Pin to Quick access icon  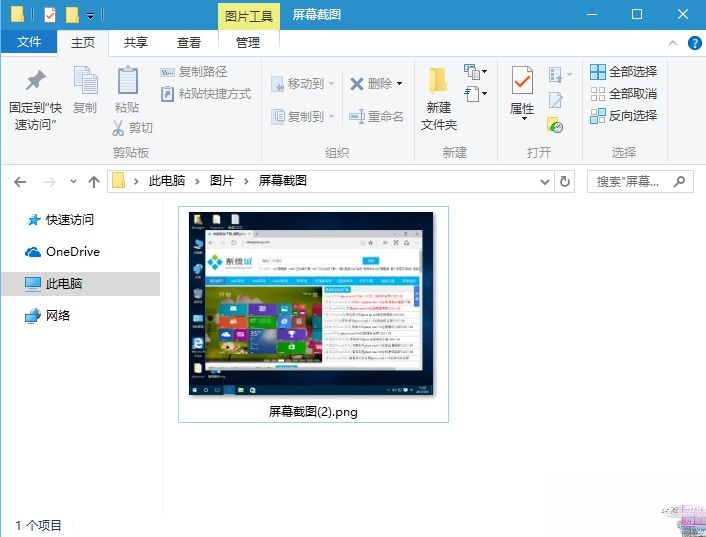coord(36,81)
